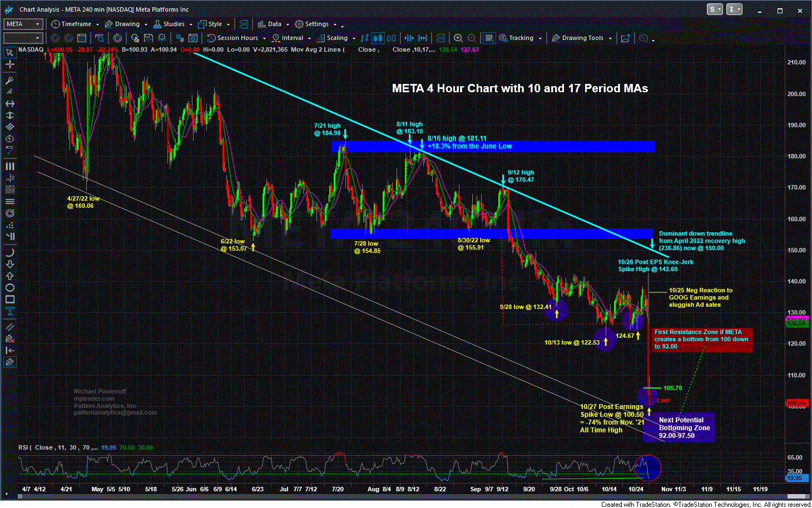
Task: Select the vertical bars tool
Action: coord(9,166)
